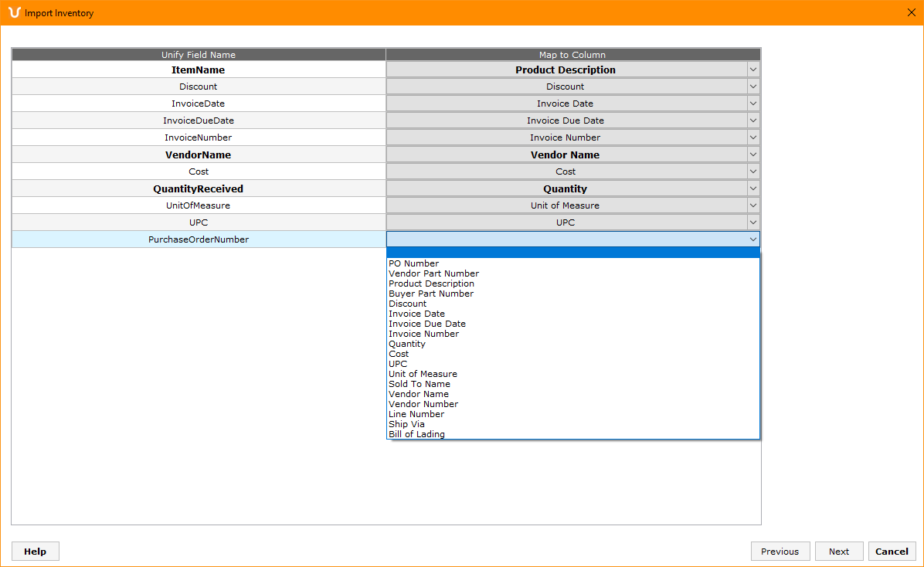
Task: Open the ItemName mapping dropdown arrow
Action: click(x=753, y=70)
